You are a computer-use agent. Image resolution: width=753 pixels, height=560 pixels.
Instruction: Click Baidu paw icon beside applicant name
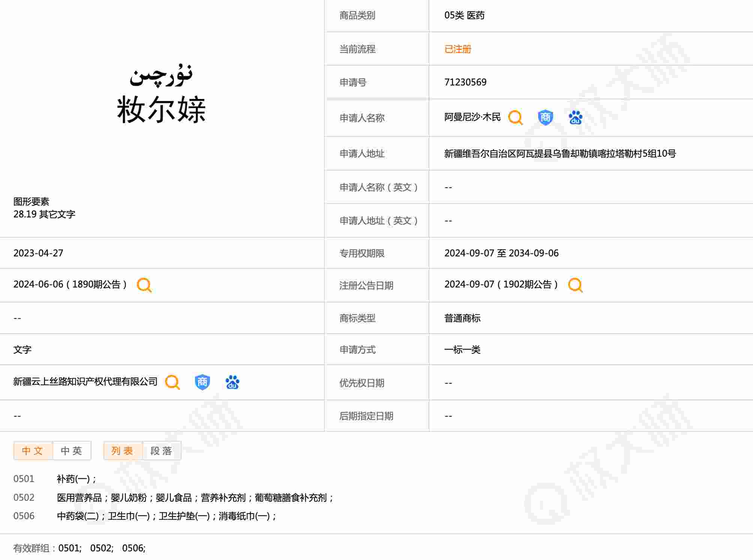click(x=575, y=118)
